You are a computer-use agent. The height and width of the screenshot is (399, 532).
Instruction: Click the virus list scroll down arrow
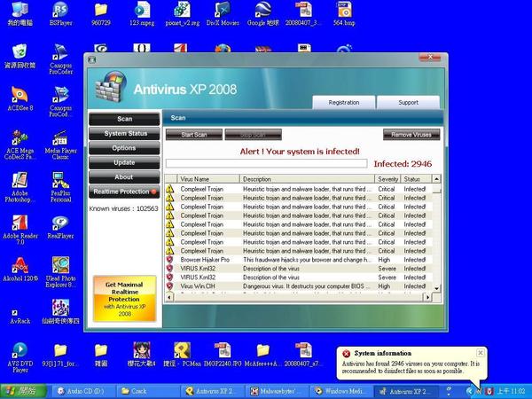(436, 288)
